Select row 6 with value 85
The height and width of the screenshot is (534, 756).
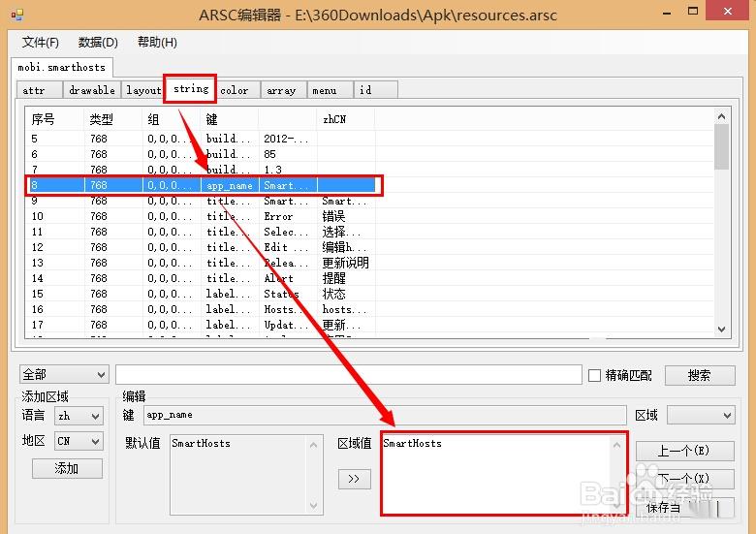[200, 154]
